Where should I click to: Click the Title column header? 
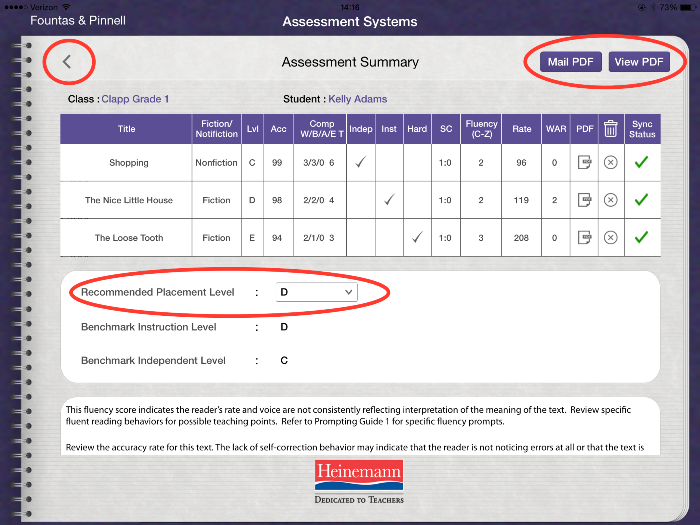click(x=126, y=129)
